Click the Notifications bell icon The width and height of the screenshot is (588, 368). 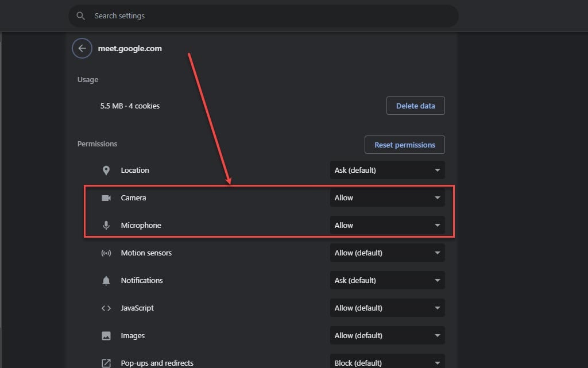pos(106,281)
